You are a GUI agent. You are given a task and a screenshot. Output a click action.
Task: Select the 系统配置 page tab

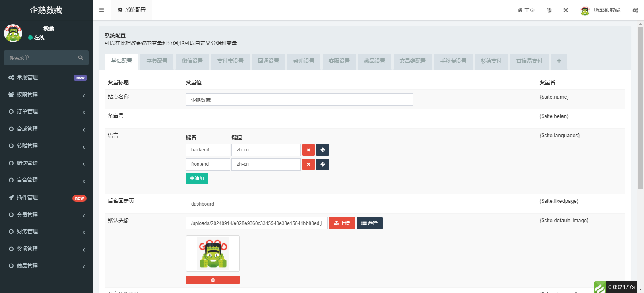pyautogui.click(x=132, y=10)
